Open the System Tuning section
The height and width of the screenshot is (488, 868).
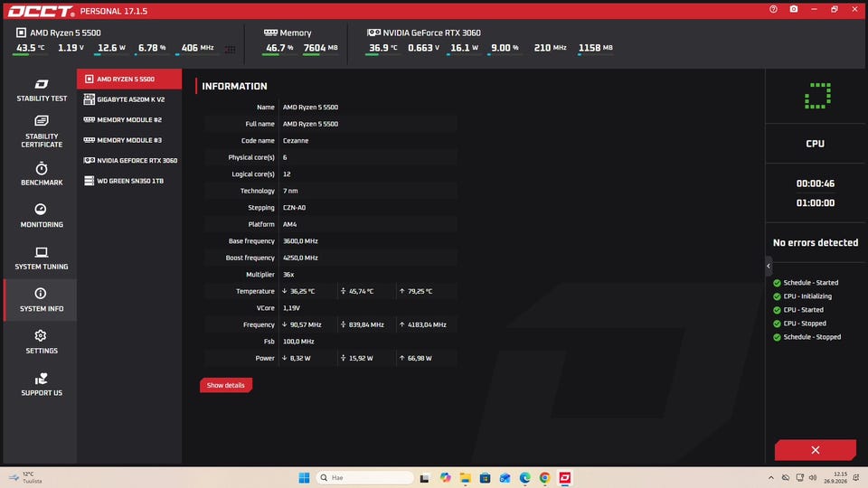click(x=42, y=258)
